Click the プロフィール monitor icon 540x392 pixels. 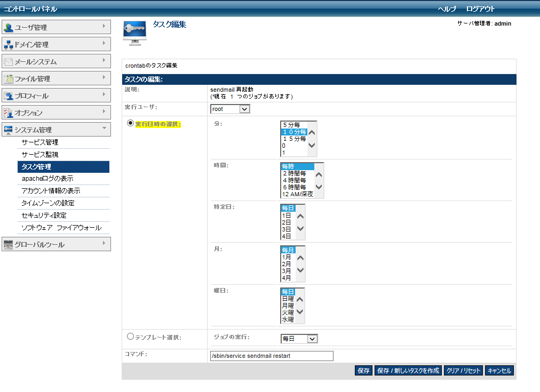pos(9,96)
